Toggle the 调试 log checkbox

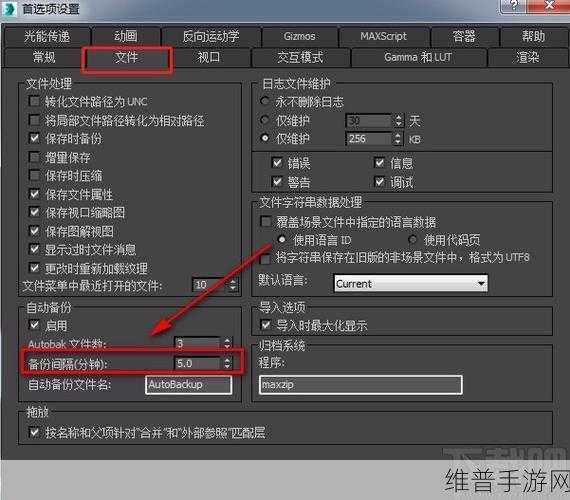[x=380, y=181]
